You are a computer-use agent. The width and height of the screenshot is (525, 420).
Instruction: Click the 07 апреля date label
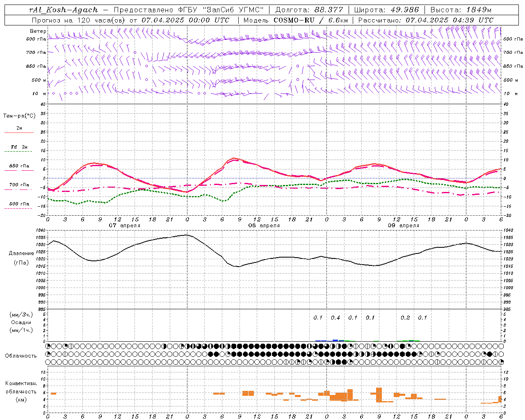(124, 226)
